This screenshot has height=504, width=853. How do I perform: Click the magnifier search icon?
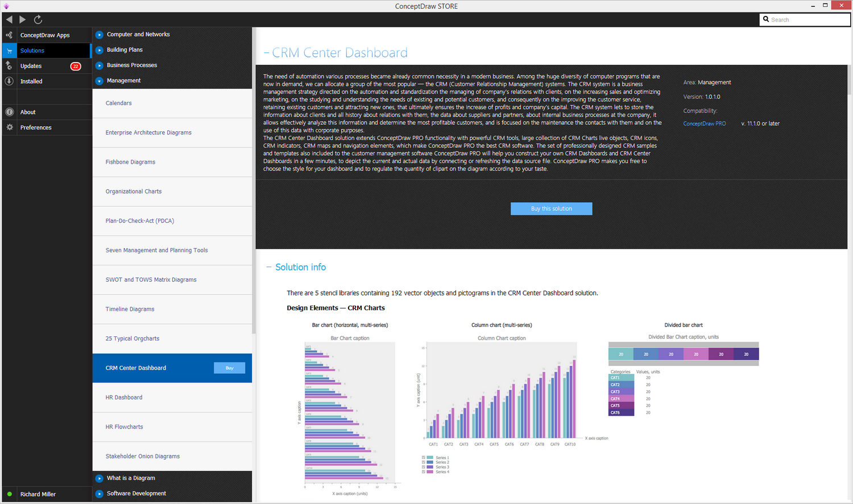pos(766,19)
